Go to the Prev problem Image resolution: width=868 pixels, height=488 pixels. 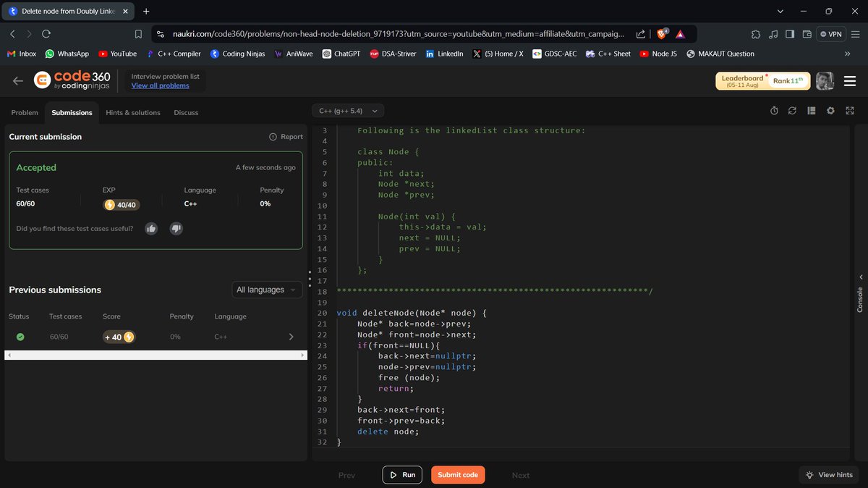(x=346, y=475)
